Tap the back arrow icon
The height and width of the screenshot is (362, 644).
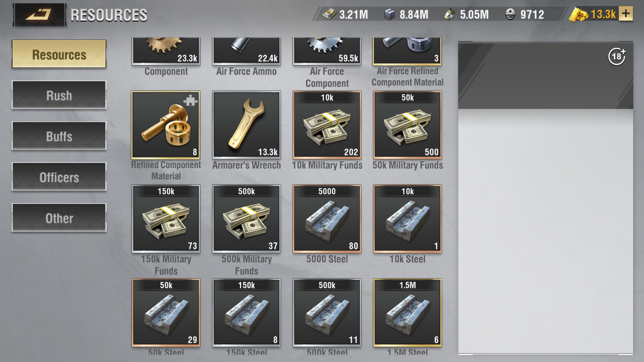[39, 15]
